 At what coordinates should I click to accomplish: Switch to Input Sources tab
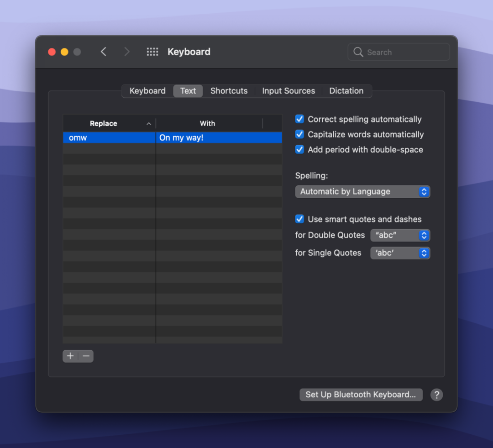(x=288, y=91)
